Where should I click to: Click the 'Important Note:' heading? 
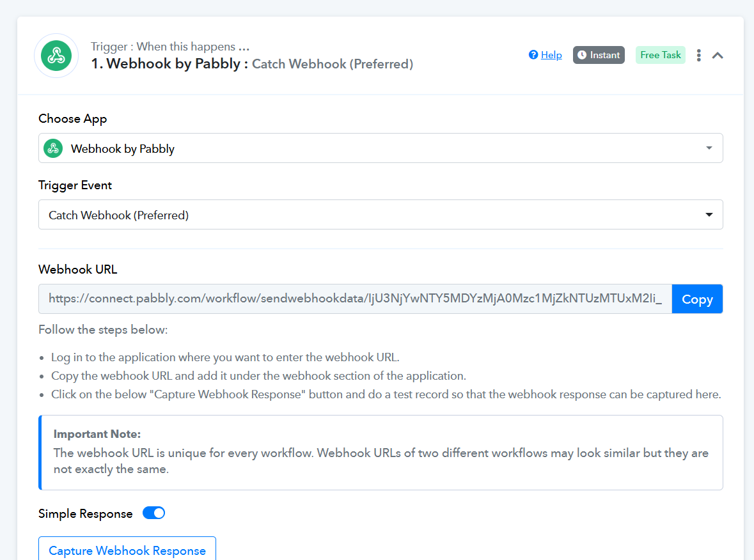click(x=97, y=434)
